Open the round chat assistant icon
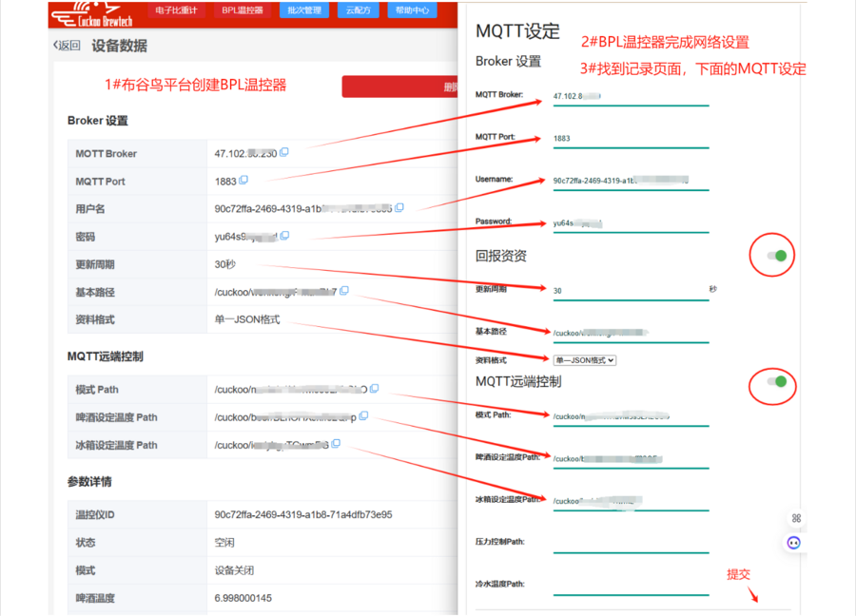This screenshot has width=856, height=616. click(x=793, y=543)
